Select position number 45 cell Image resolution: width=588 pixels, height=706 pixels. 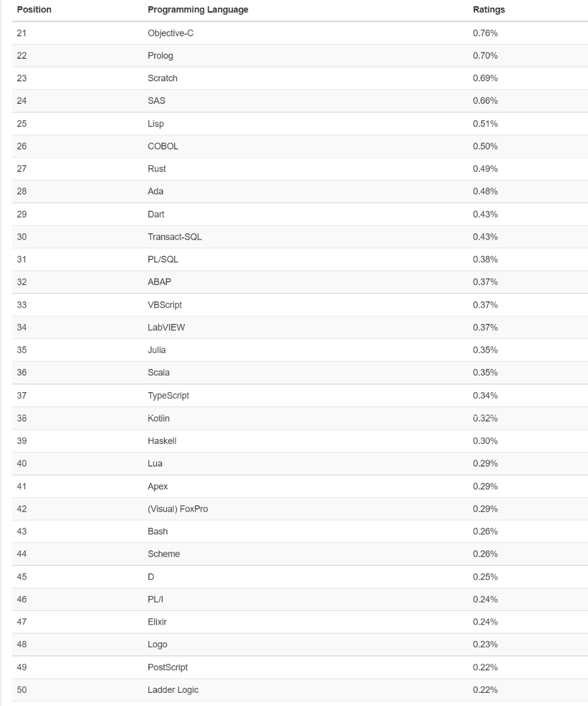tap(22, 577)
